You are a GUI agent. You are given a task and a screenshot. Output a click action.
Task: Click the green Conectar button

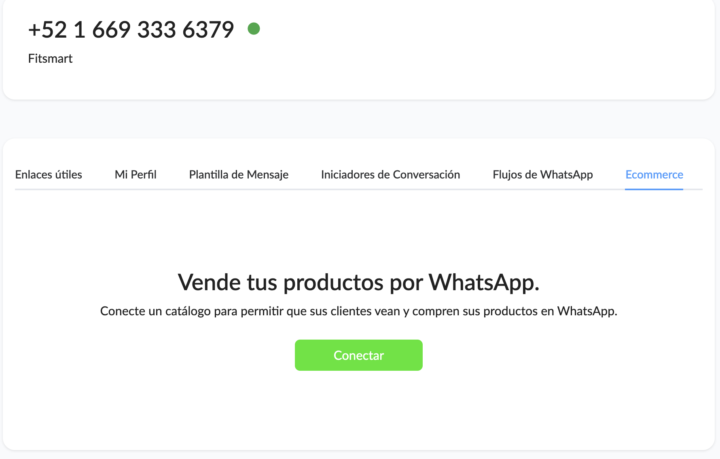tap(359, 355)
